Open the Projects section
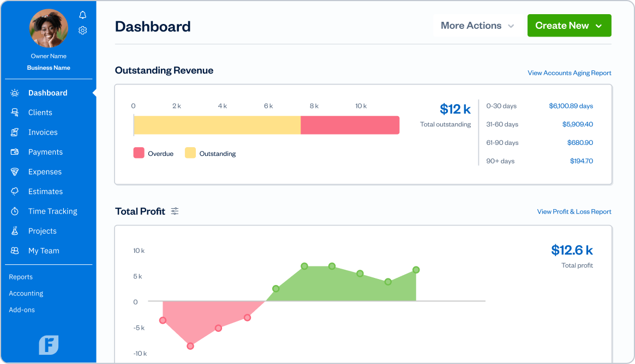Screen dimensions: 635x364 (x=44, y=230)
